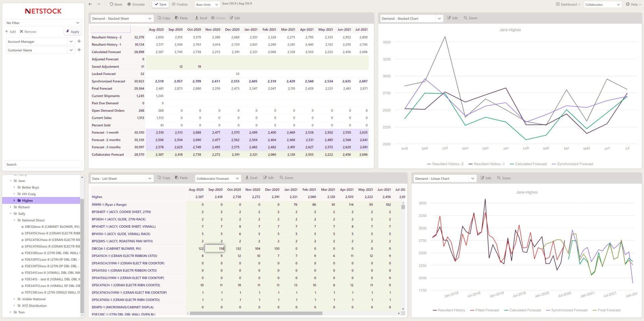
Task: Open the Collaborator role dropdown
Action: [x=603, y=4]
